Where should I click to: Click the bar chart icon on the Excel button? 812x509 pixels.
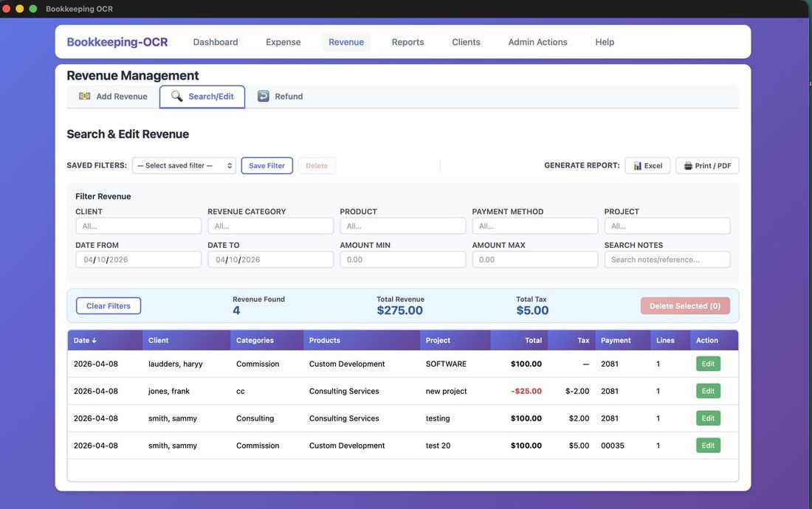pos(636,165)
